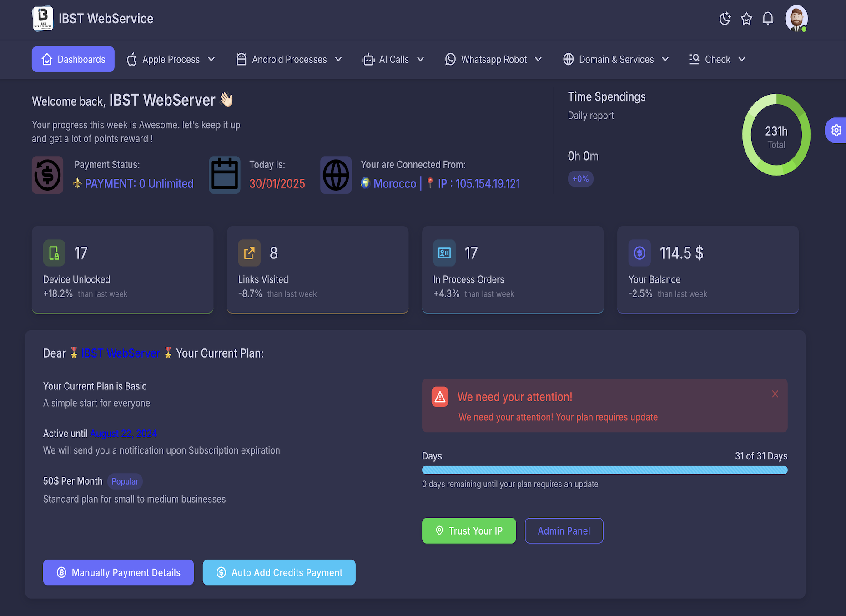This screenshot has height=616, width=846.
Task: Open the settings gear on the right edge
Action: pos(836,131)
